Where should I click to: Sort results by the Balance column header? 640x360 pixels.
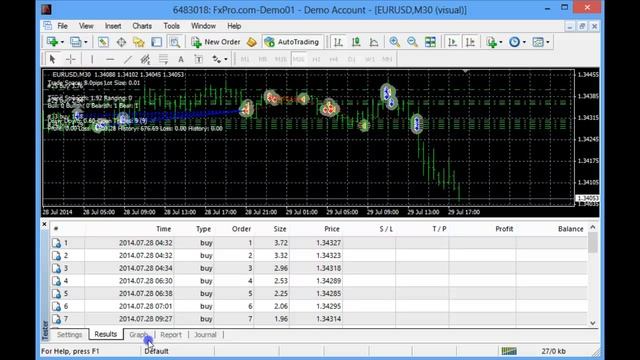click(571, 229)
